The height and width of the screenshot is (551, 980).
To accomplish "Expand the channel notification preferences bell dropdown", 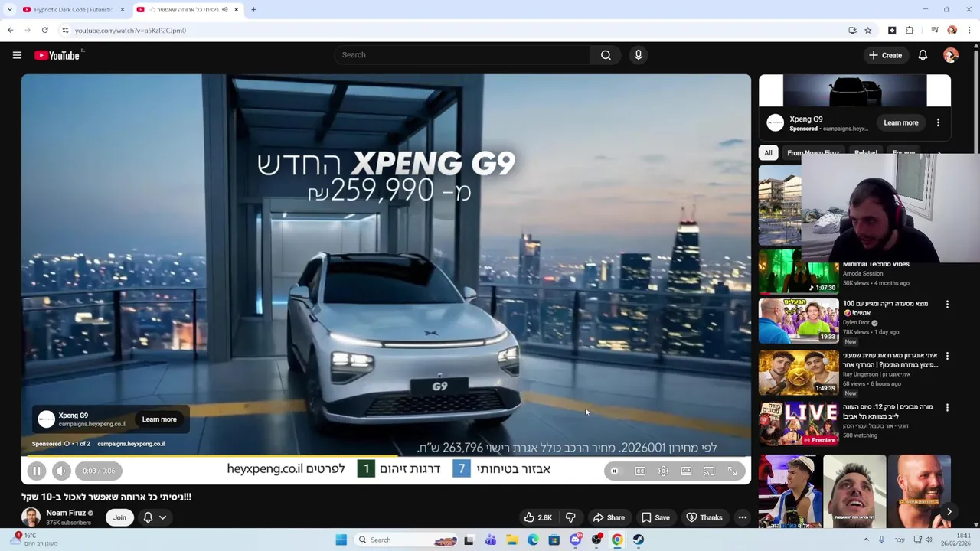I will tap(154, 517).
